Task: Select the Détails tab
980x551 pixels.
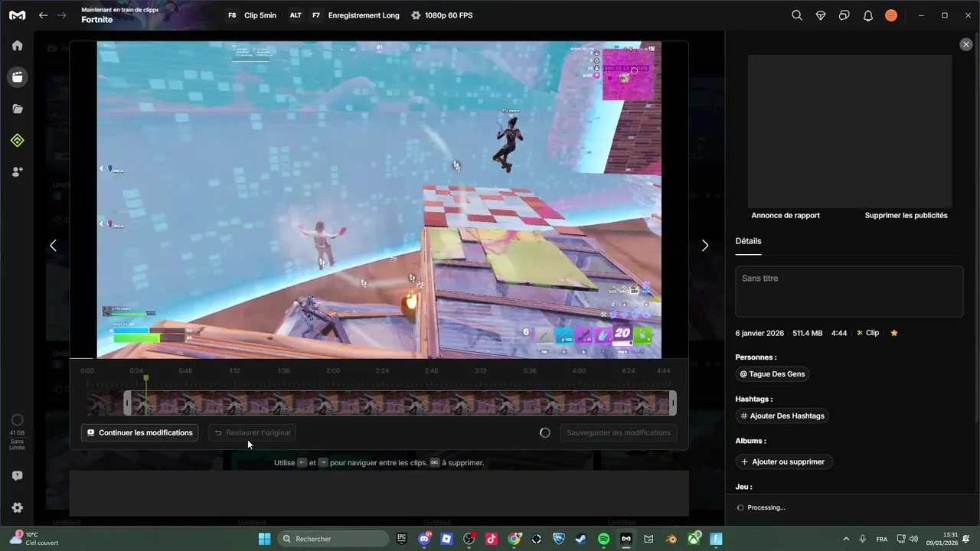Action: coord(748,241)
